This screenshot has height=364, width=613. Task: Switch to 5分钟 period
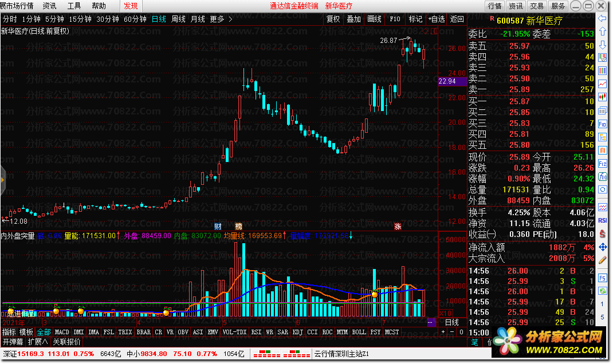point(54,19)
